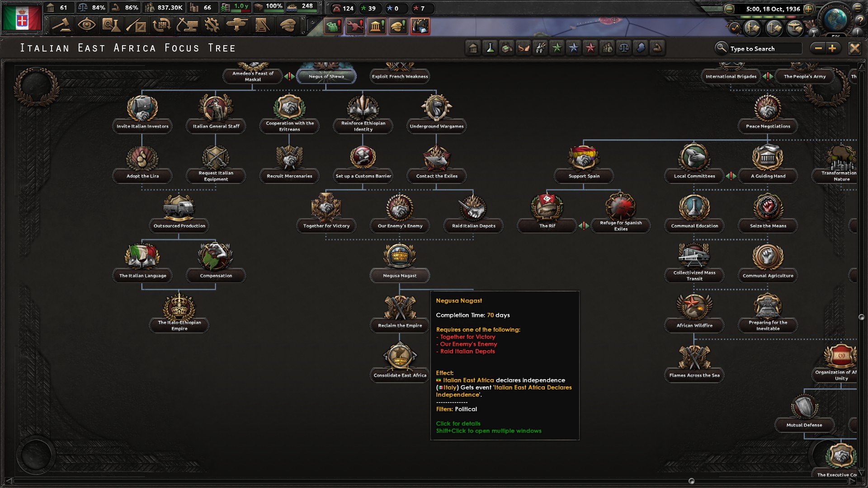This screenshot has width=868, height=488.
Task: Zoom out focus tree with minus button
Action: tap(818, 48)
